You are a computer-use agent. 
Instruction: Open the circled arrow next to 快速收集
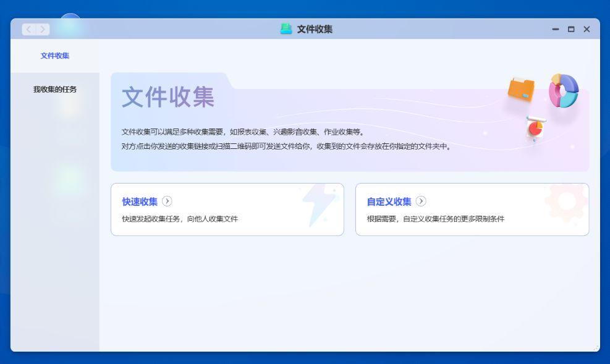tap(167, 201)
